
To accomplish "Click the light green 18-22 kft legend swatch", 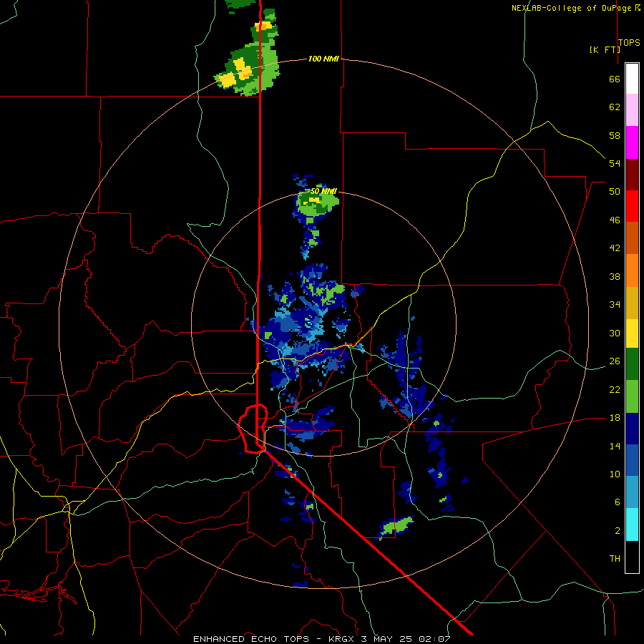I will (x=632, y=396).
